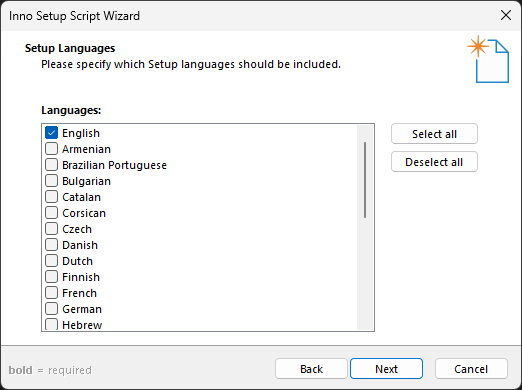522x390 pixels.
Task: Check the Finnish language box
Action: click(51, 277)
